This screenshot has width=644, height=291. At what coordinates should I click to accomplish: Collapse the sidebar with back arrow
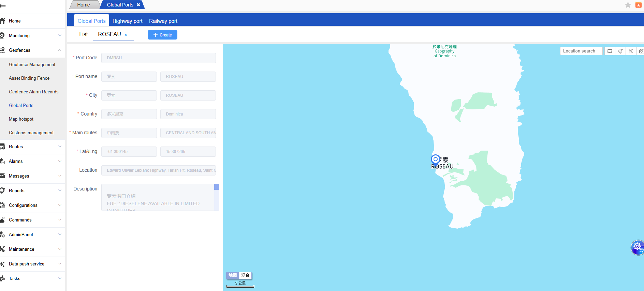tap(3, 6)
